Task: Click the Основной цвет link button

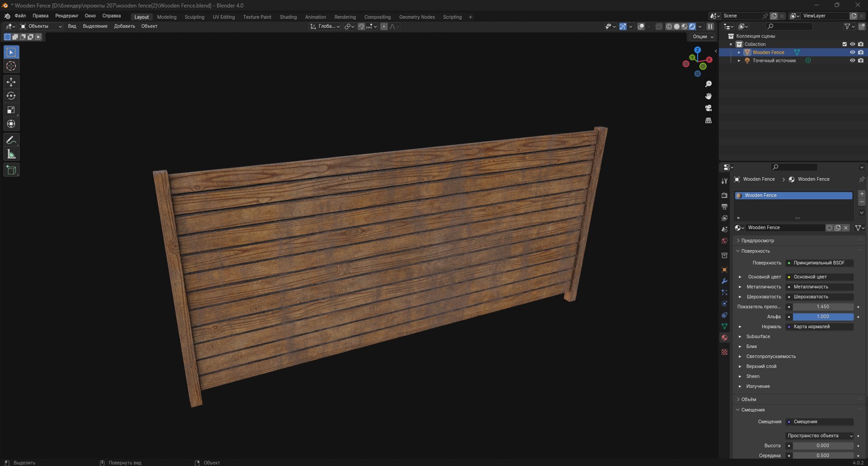Action: tap(819, 277)
